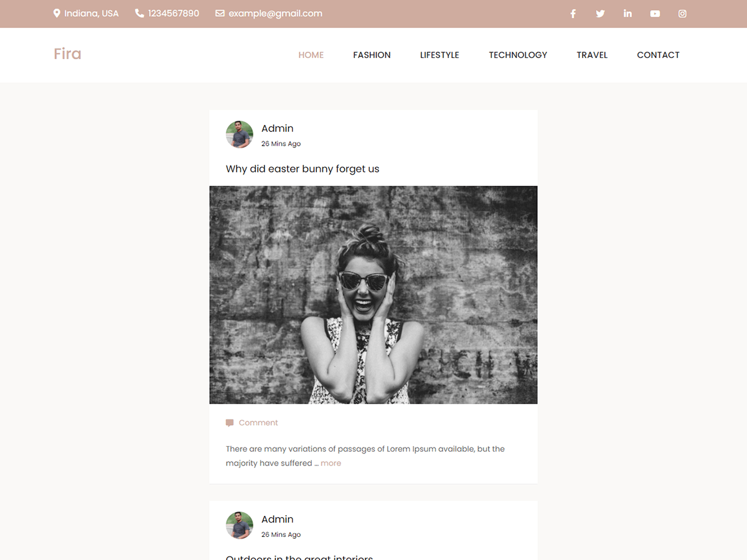Viewport: 747px width, 560px height.
Task: Click the Fira site logo
Action: coord(67,54)
